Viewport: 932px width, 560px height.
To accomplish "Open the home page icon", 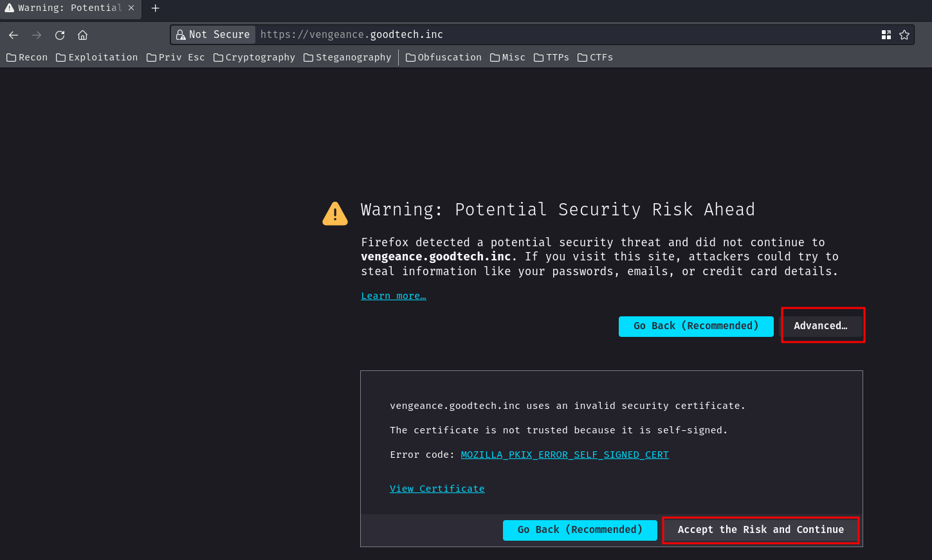I will coord(82,35).
